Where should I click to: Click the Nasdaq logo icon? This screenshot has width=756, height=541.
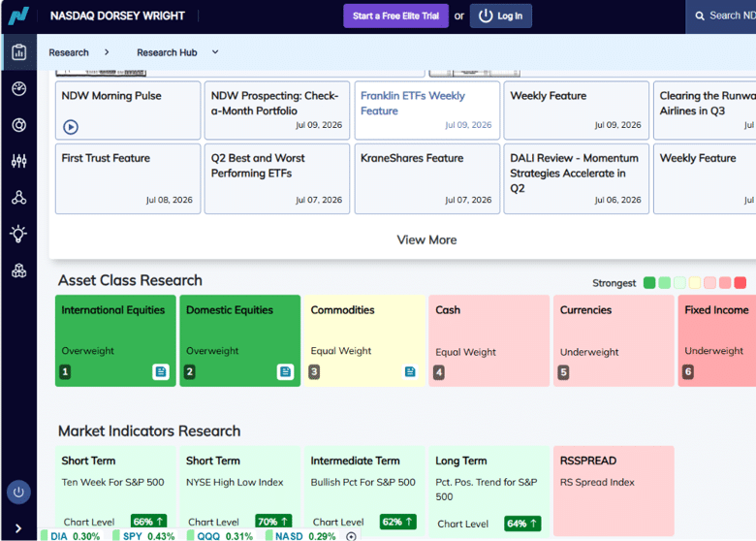coord(18,16)
